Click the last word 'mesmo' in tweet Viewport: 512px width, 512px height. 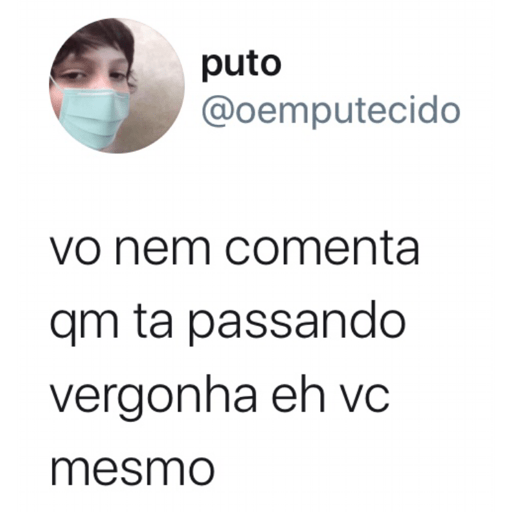(132, 469)
